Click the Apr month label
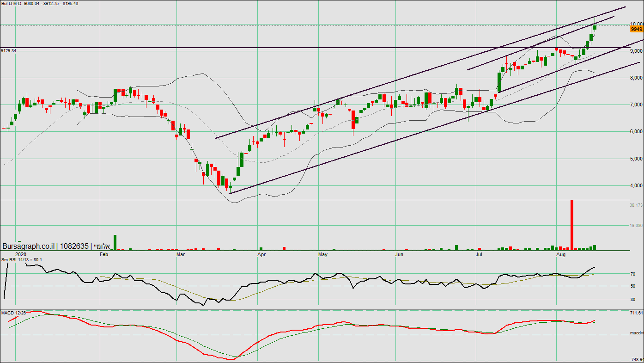 click(261, 254)
